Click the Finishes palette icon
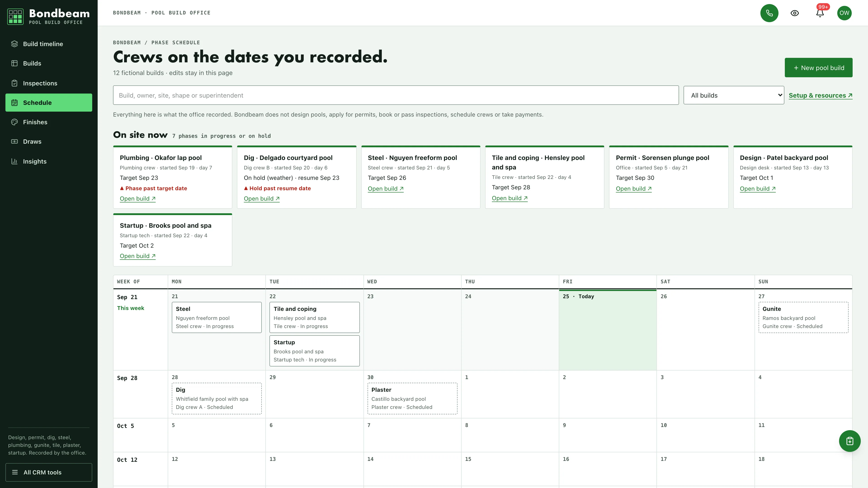The width and height of the screenshot is (868, 488). coord(14,122)
